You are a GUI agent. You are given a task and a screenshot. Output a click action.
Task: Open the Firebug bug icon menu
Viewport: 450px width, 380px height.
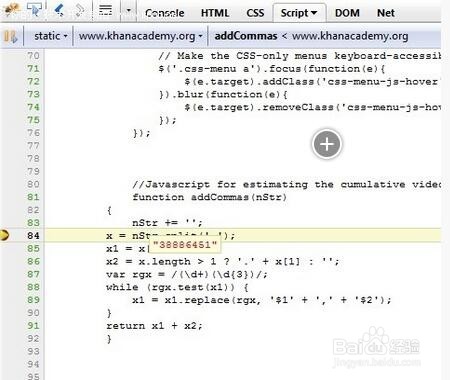[x=13, y=9]
